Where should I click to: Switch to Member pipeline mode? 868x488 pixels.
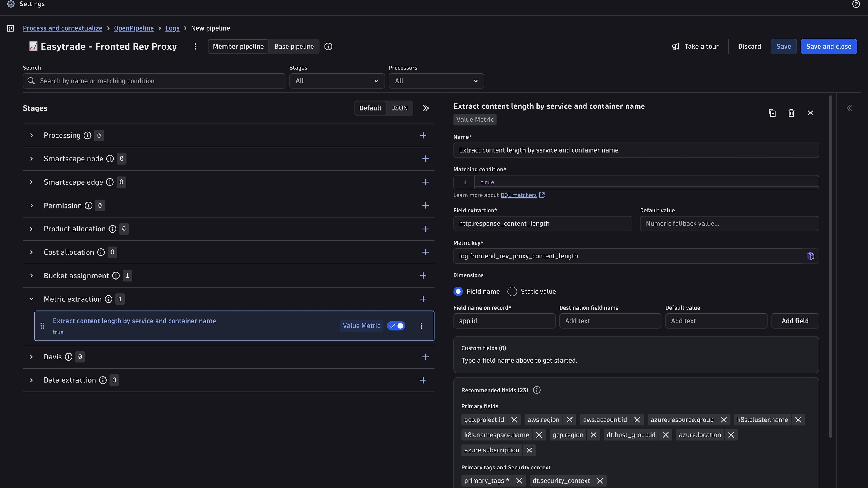[x=238, y=47]
